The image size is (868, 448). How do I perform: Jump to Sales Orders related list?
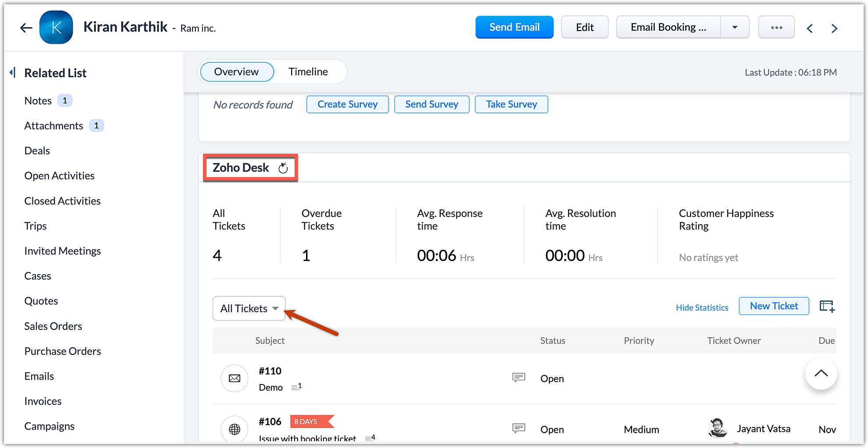coord(53,326)
